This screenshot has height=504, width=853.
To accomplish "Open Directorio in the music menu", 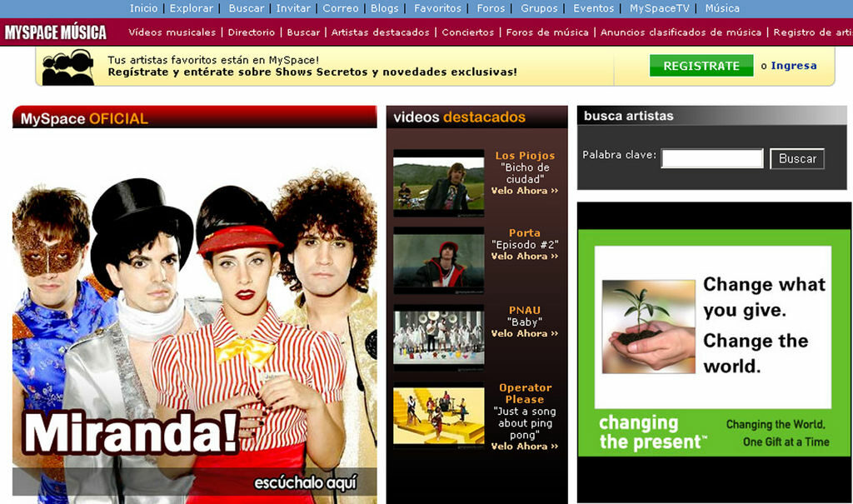I will click(x=252, y=32).
